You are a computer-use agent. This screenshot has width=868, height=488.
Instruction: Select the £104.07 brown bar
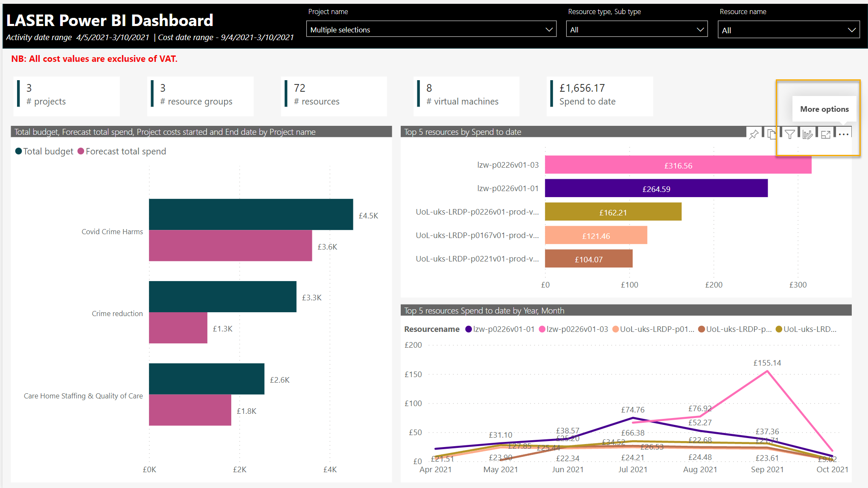point(589,259)
